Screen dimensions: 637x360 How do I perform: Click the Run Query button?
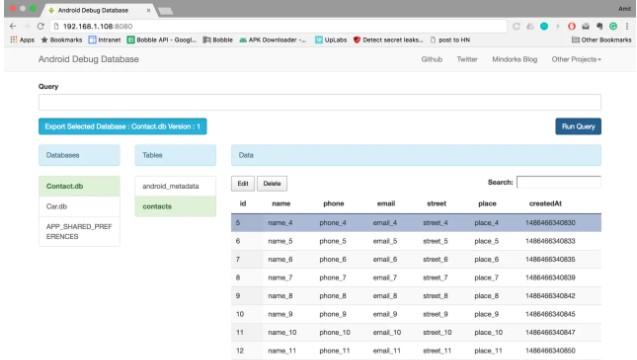click(578, 126)
